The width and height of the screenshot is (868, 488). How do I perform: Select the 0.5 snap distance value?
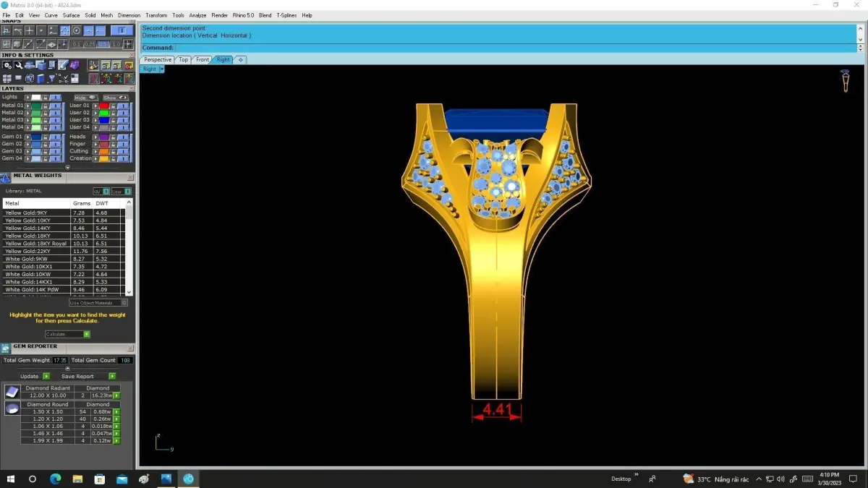pos(103,44)
